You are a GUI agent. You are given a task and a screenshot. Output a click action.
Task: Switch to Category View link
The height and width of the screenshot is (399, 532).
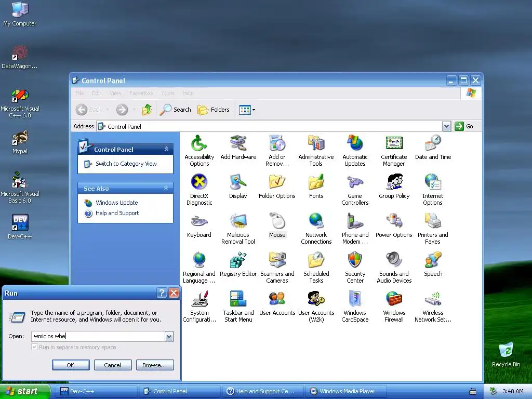point(126,164)
